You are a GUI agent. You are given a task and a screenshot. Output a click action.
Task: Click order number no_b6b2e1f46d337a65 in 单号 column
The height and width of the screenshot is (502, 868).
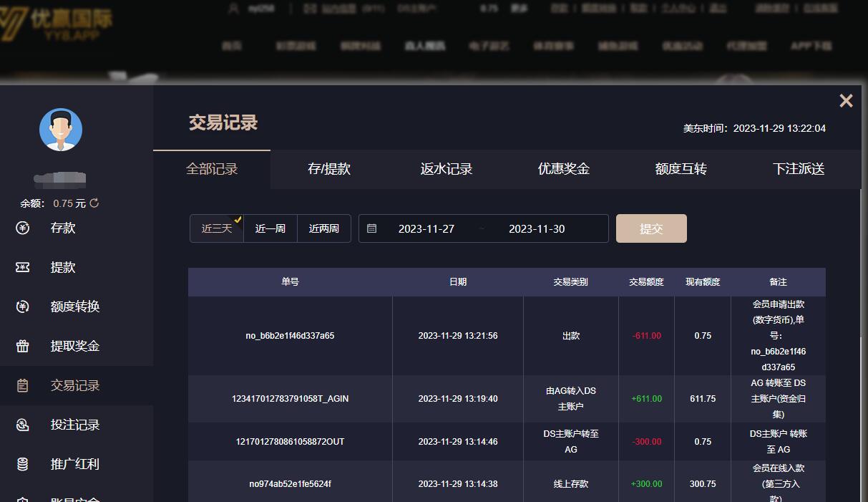(290, 336)
